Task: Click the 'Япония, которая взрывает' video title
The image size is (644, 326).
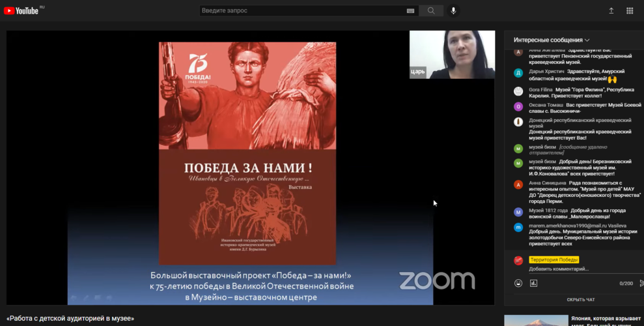Action: point(607,319)
